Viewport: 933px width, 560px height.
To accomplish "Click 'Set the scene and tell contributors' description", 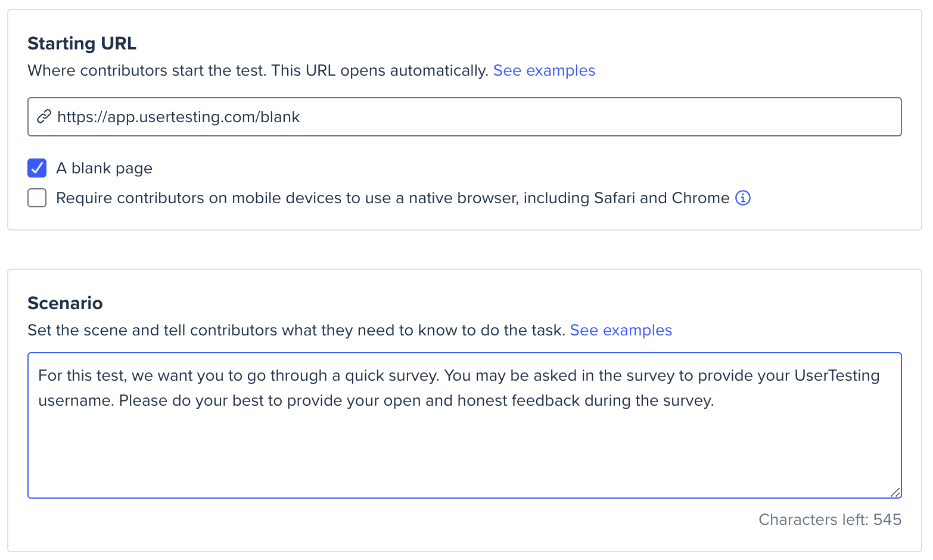I will 296,330.
